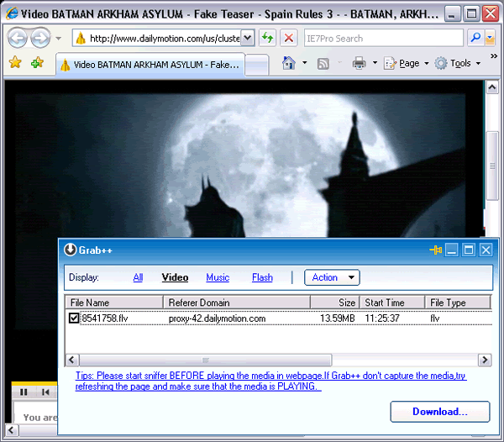Click the Download... button
This screenshot has width=504, height=442.
(440, 412)
